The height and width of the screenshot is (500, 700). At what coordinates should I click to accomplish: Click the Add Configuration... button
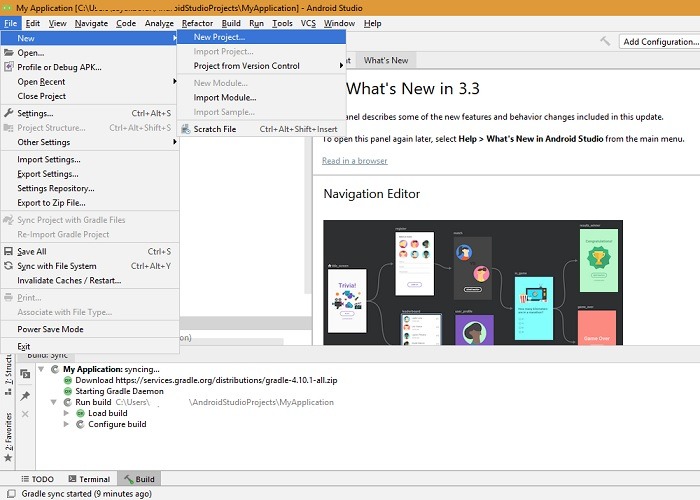660,42
